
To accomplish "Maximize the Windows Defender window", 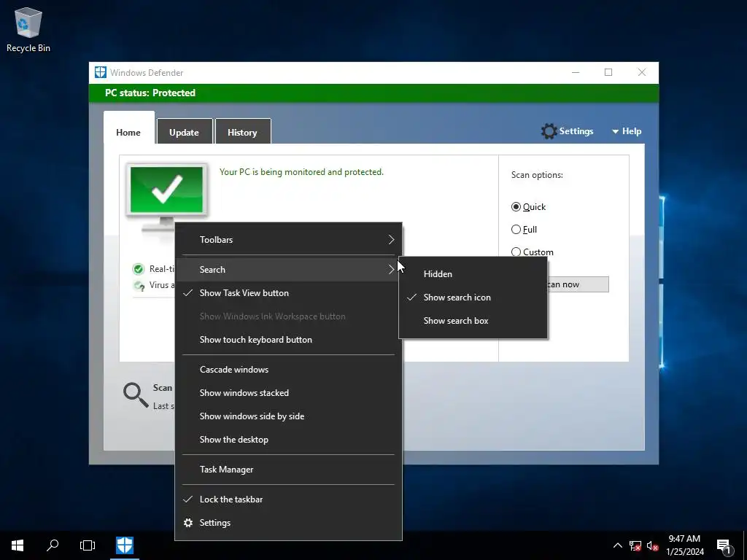I will pyautogui.click(x=608, y=72).
